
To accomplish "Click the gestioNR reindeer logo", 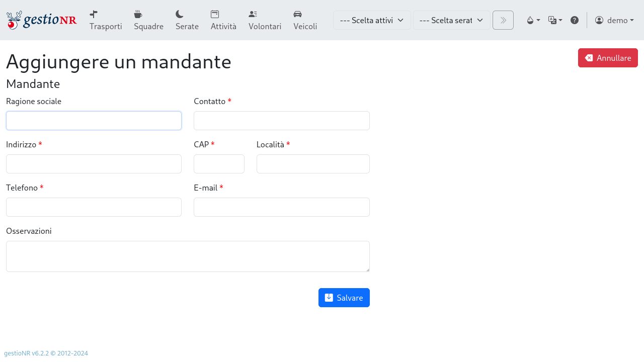I will 41,20.
